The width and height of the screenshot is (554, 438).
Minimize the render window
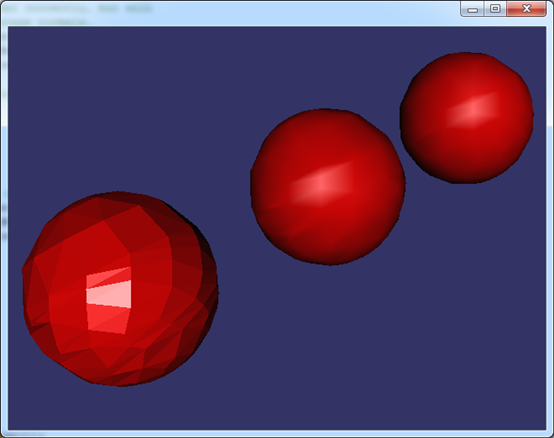tap(472, 9)
